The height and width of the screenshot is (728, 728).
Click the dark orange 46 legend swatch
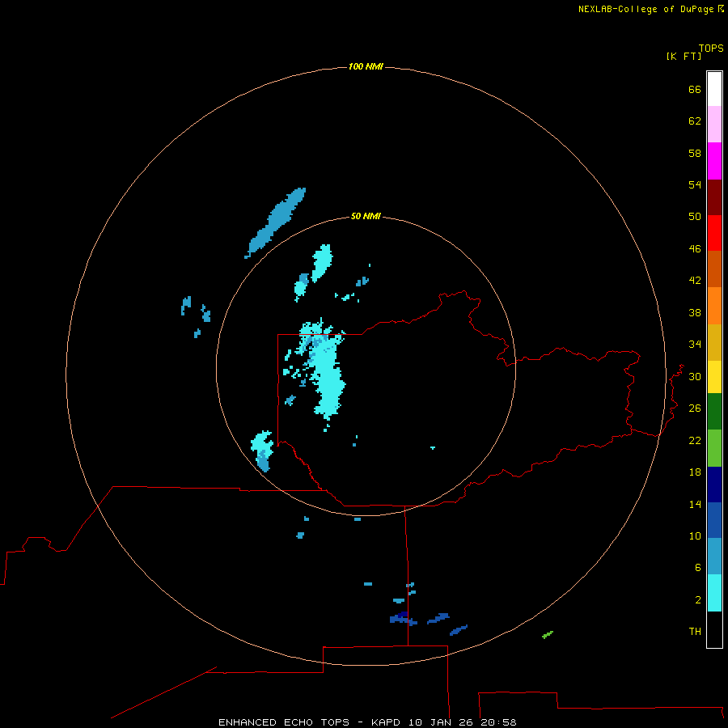tap(714, 269)
